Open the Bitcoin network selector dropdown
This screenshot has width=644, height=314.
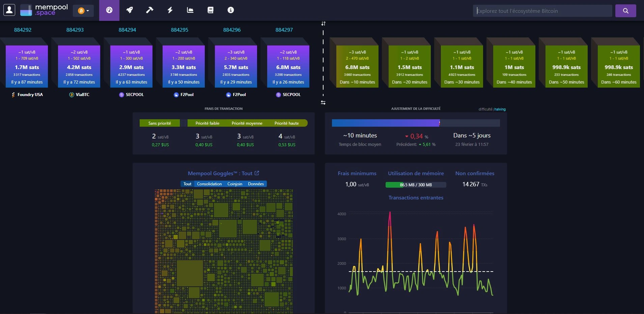click(83, 11)
